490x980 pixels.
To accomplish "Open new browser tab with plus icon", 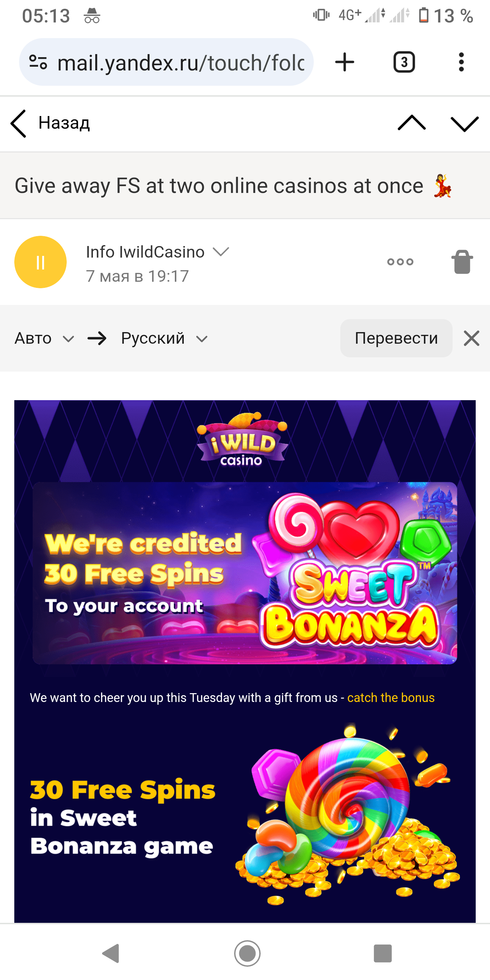I will click(345, 62).
